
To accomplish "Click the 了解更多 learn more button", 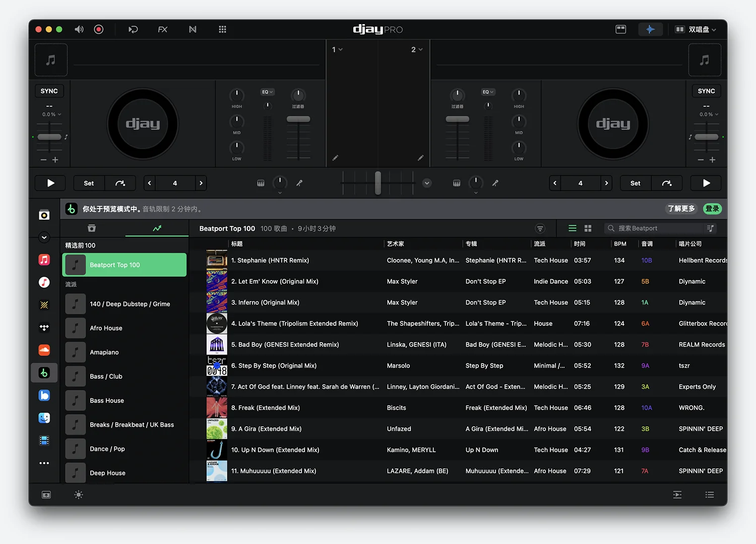I will tap(681, 209).
